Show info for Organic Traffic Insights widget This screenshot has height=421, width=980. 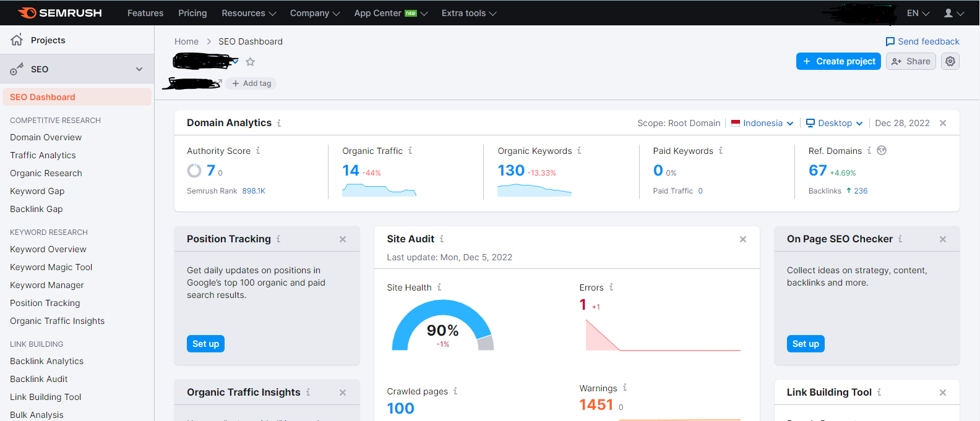click(308, 393)
